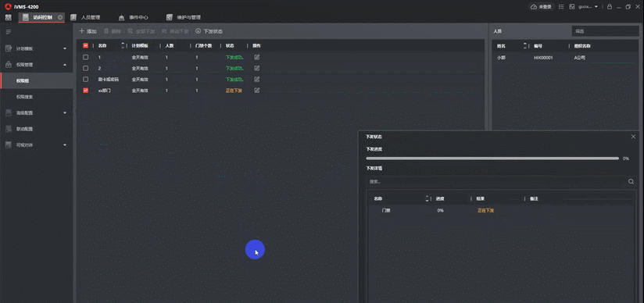Edit the permission group named 2
644x303 pixels.
[256, 68]
